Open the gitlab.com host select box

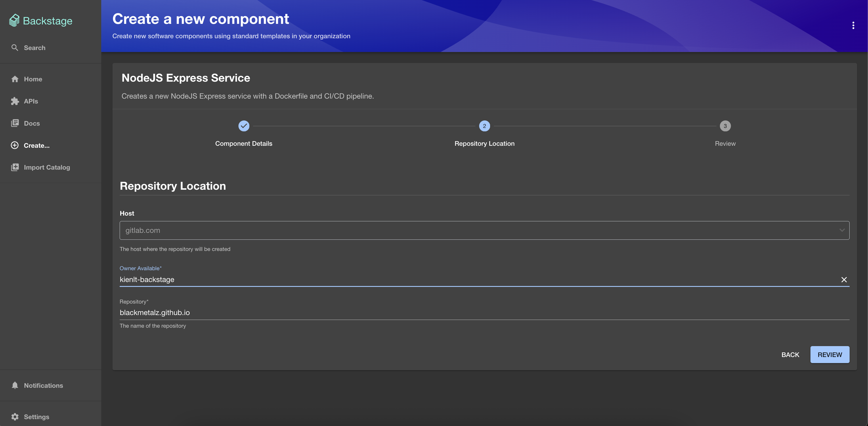(x=472, y=230)
